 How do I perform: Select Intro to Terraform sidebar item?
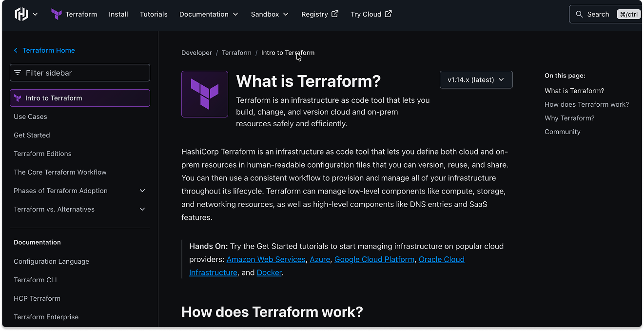pos(80,98)
